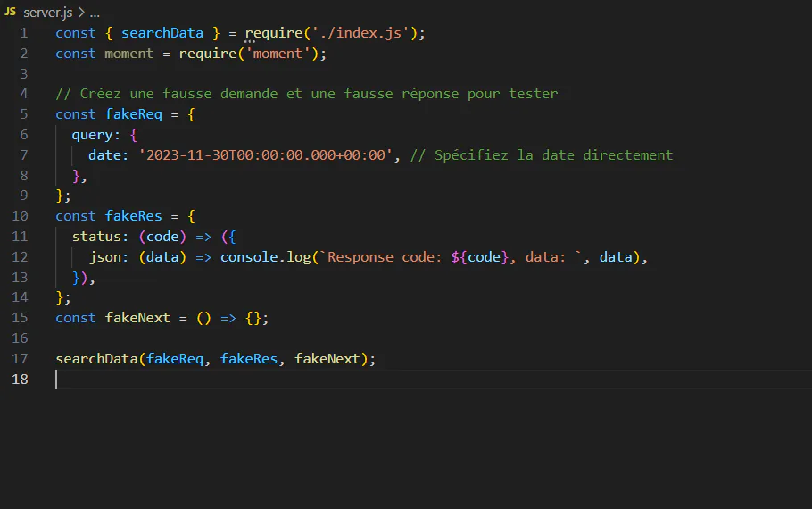This screenshot has width=812, height=509.
Task: Select the fakeReq variable declaration
Action: click(x=134, y=114)
